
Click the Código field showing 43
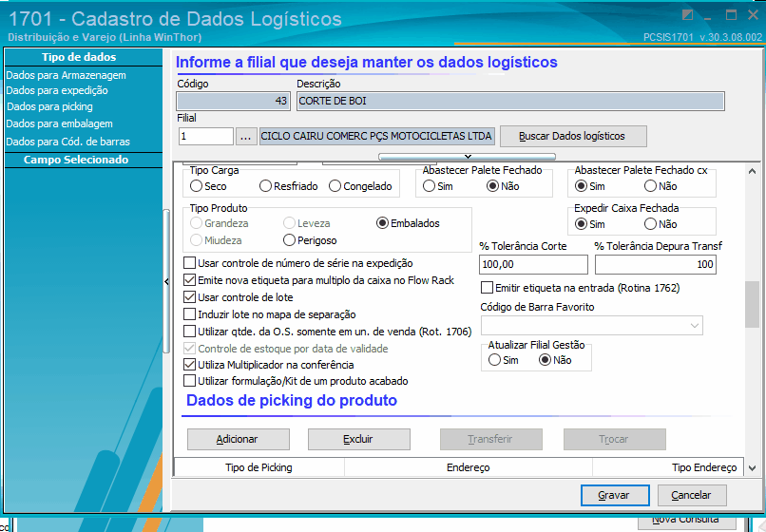click(234, 101)
